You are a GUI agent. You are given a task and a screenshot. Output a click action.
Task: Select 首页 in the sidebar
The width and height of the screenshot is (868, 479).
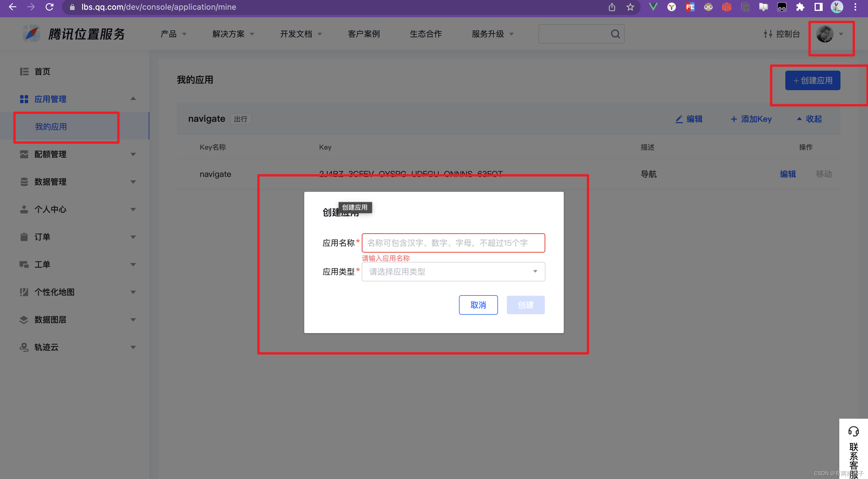pos(42,72)
